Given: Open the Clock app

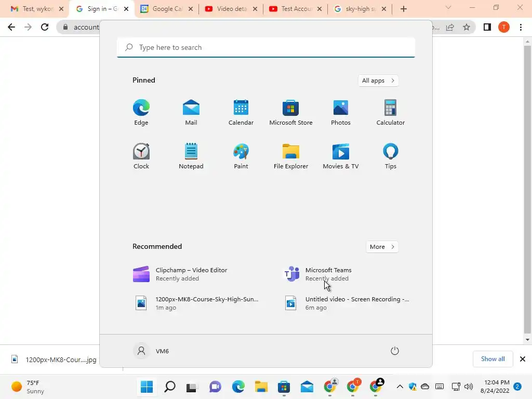Looking at the screenshot, I should (141, 156).
